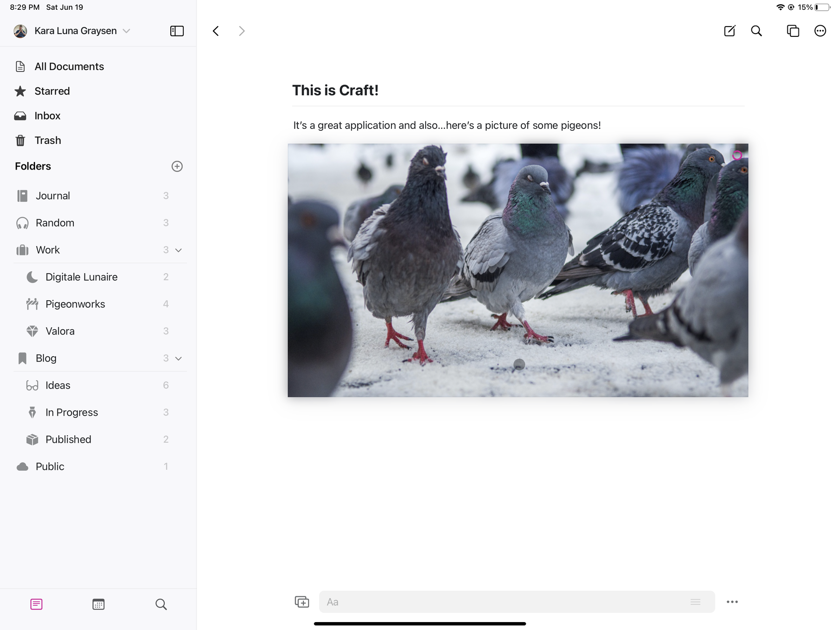Open the Pigeonworks subfolder
The height and width of the screenshot is (630, 840).
(x=98, y=304)
